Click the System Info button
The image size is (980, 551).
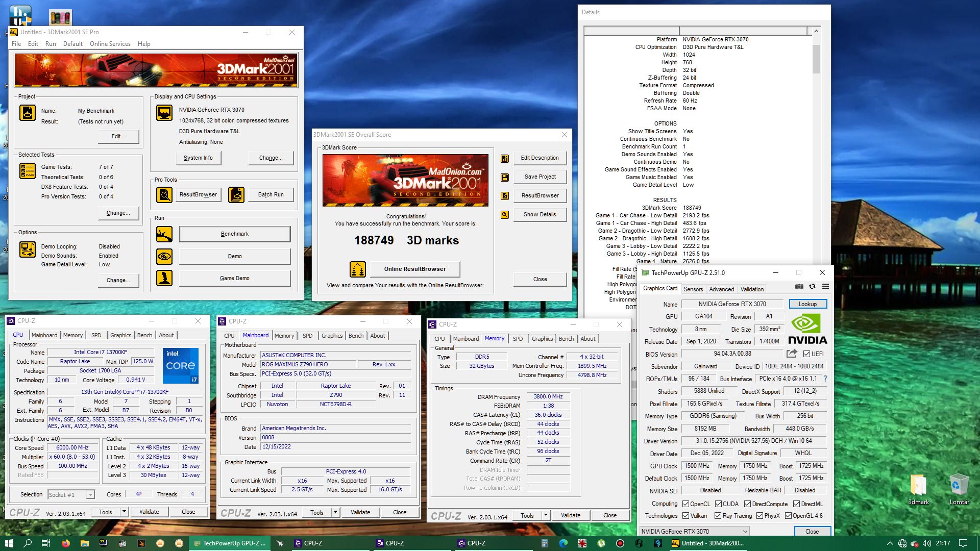point(198,158)
